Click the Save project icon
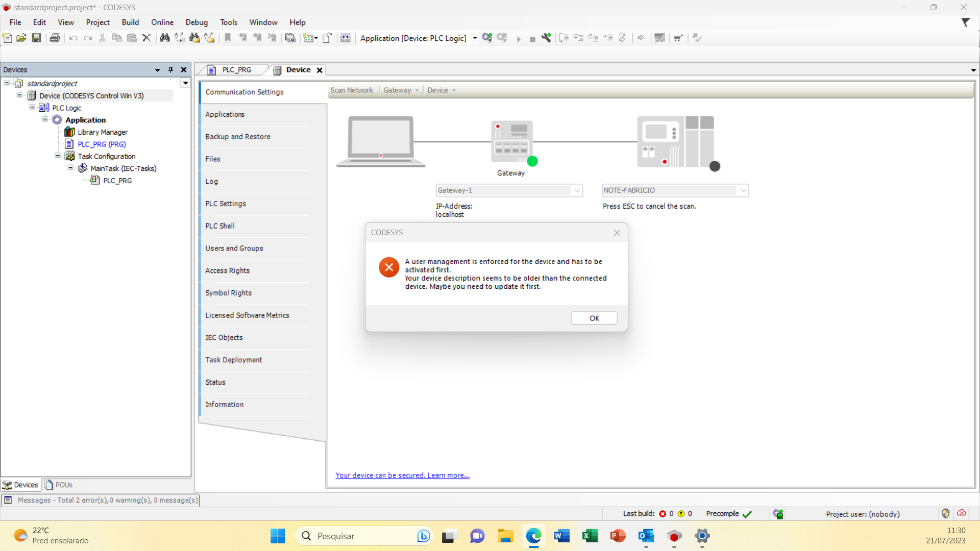Viewport: 980px width, 551px height. [36, 38]
